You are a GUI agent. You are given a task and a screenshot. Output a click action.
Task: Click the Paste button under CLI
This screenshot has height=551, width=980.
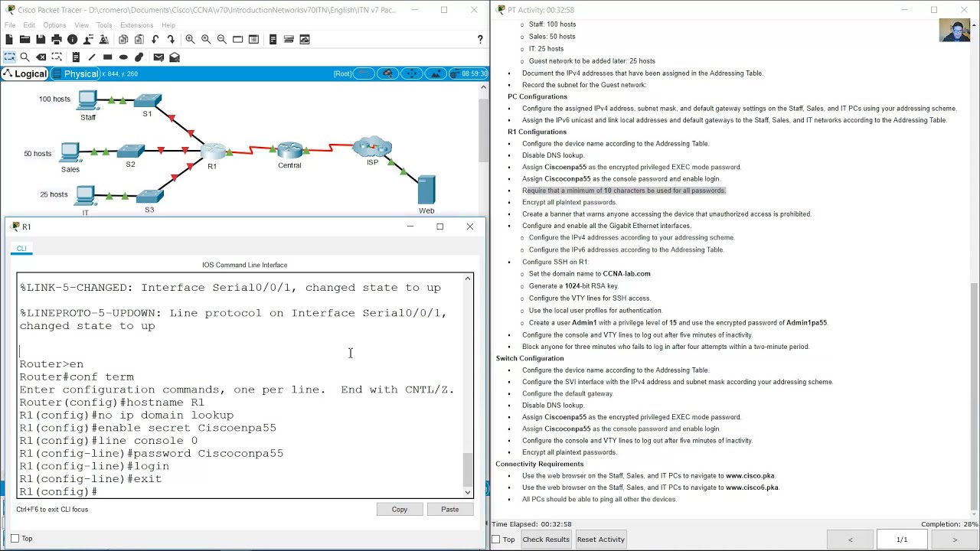point(450,509)
